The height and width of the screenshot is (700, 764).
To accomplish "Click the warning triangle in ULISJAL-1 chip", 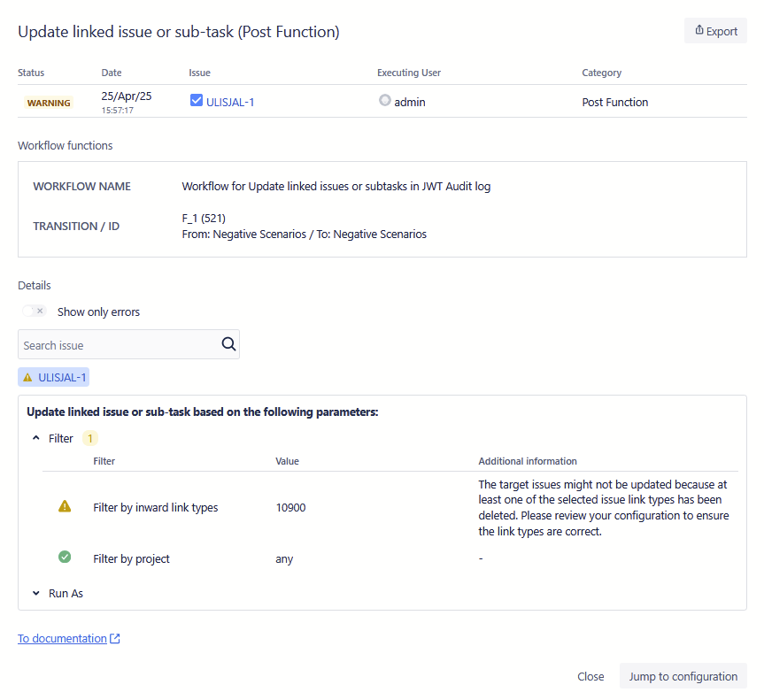I will click(x=27, y=378).
